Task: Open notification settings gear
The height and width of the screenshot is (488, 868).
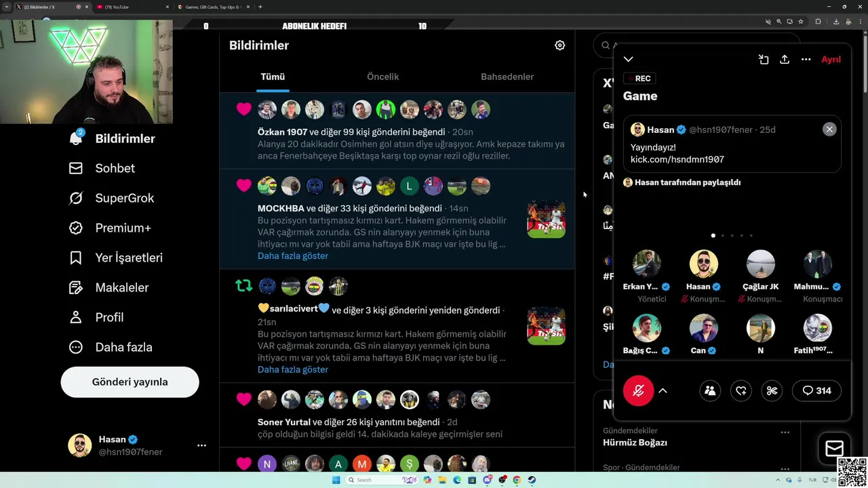Action: pos(559,45)
